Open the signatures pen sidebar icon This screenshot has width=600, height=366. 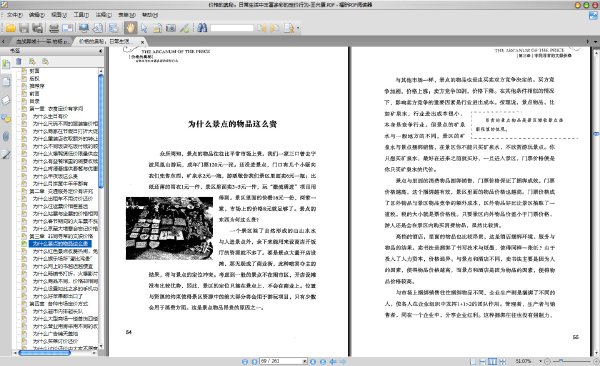tap(6, 155)
